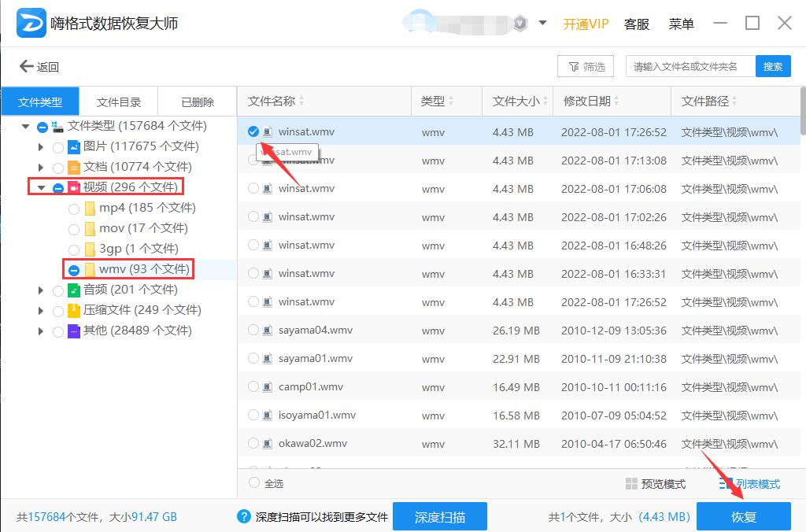Open the account dropdown arrow

tap(542, 23)
